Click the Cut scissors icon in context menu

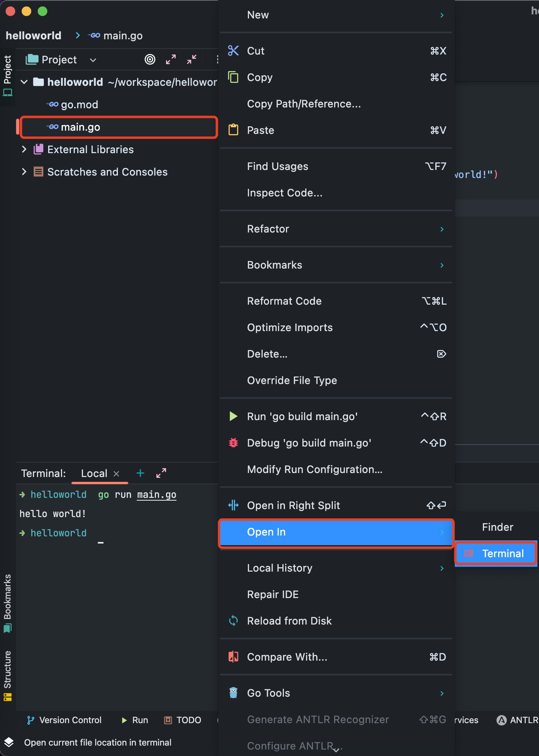pos(233,51)
